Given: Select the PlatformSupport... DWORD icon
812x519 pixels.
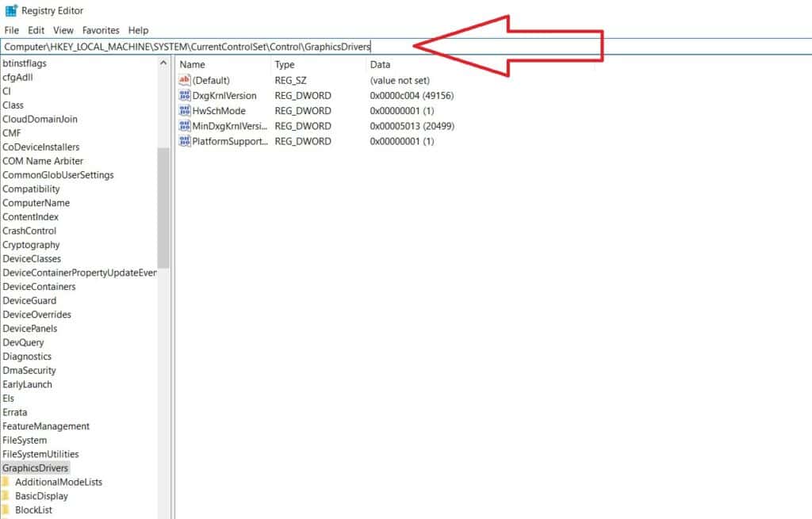Looking at the screenshot, I should 184,141.
